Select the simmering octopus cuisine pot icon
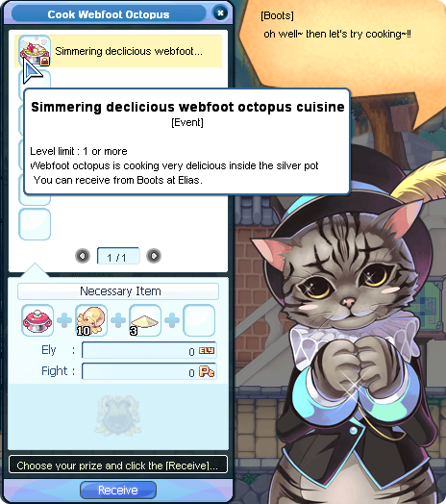446x504 pixels. pos(35,51)
